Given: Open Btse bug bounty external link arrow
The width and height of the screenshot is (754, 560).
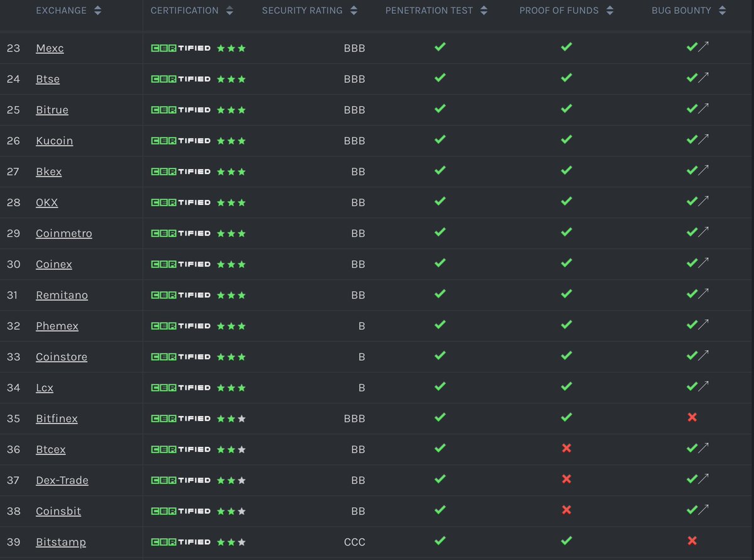Looking at the screenshot, I should 704,78.
